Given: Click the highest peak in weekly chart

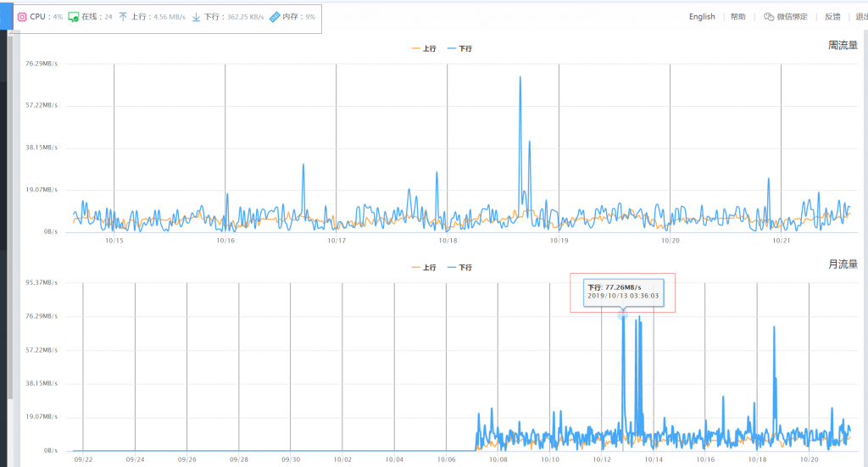Looking at the screenshot, I should (x=520, y=78).
